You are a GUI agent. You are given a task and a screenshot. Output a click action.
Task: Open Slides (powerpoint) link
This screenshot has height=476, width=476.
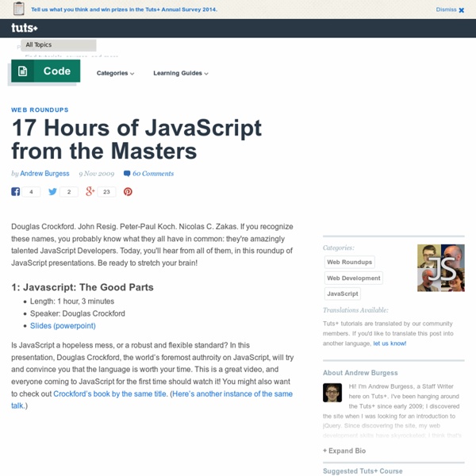pyautogui.click(x=63, y=326)
